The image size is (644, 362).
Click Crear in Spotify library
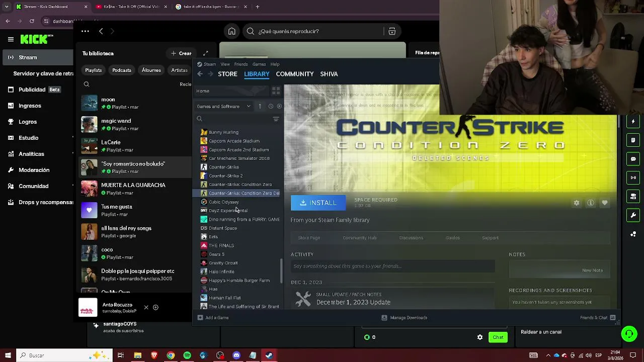click(x=181, y=53)
